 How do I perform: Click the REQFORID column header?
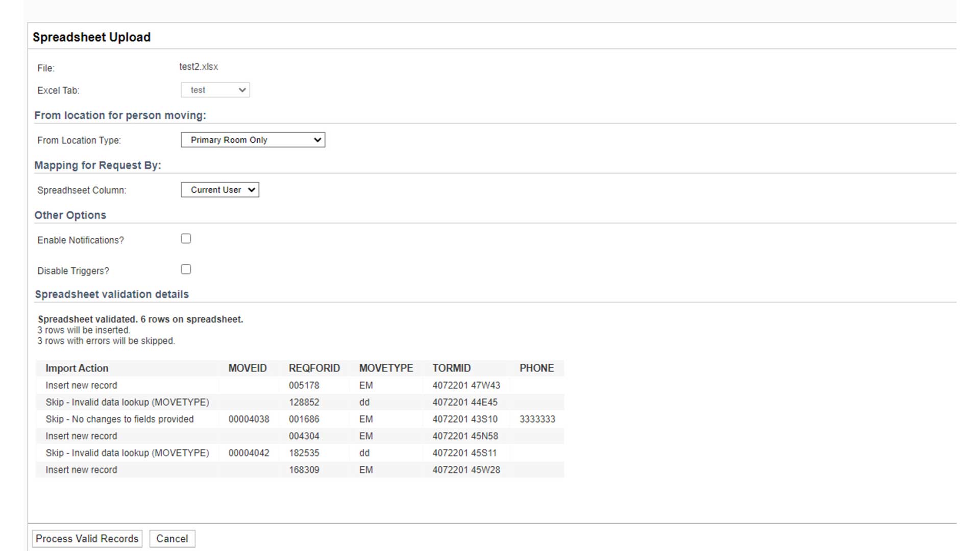tap(314, 368)
